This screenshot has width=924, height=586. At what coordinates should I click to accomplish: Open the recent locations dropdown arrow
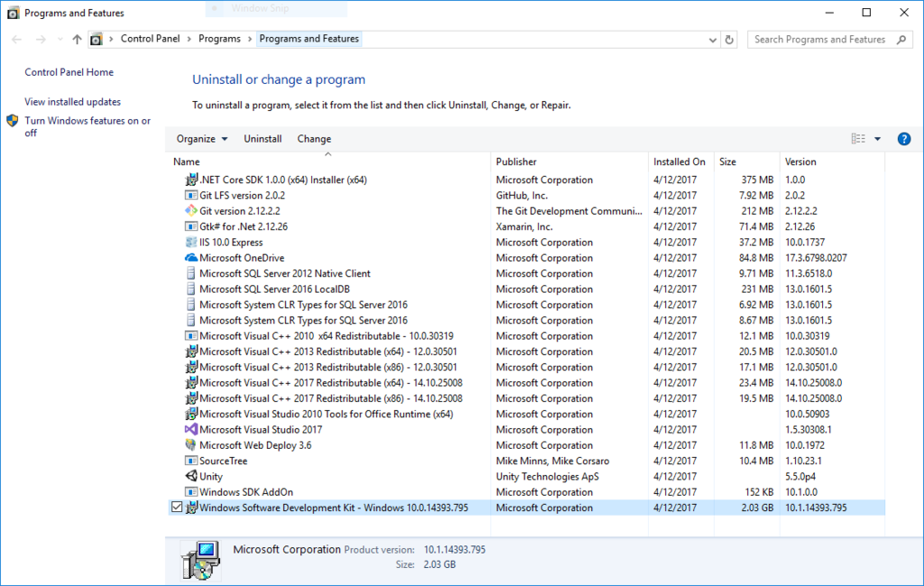(x=60, y=40)
